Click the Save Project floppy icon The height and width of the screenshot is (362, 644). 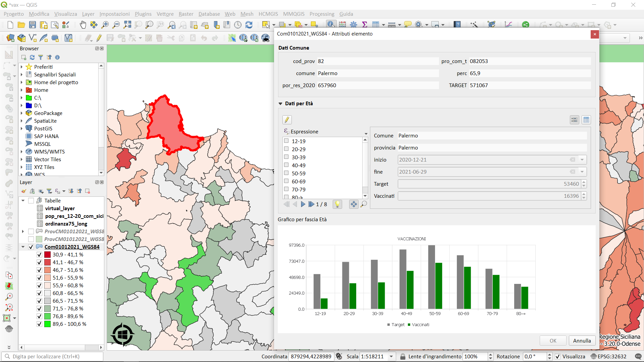pyautogui.click(x=33, y=25)
